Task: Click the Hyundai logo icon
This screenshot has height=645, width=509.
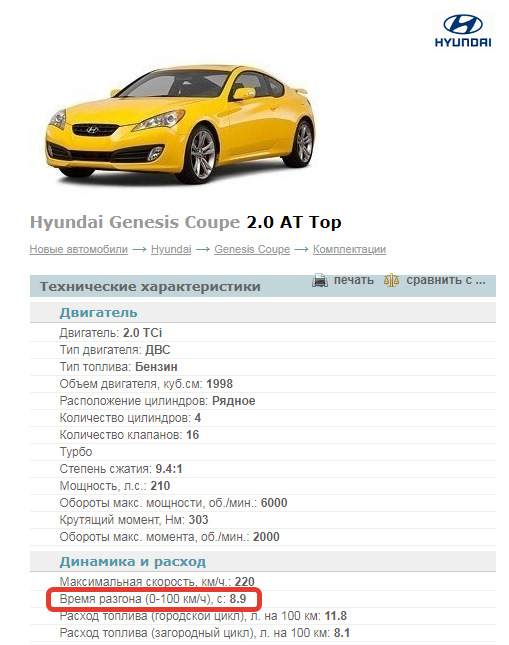Action: click(463, 30)
